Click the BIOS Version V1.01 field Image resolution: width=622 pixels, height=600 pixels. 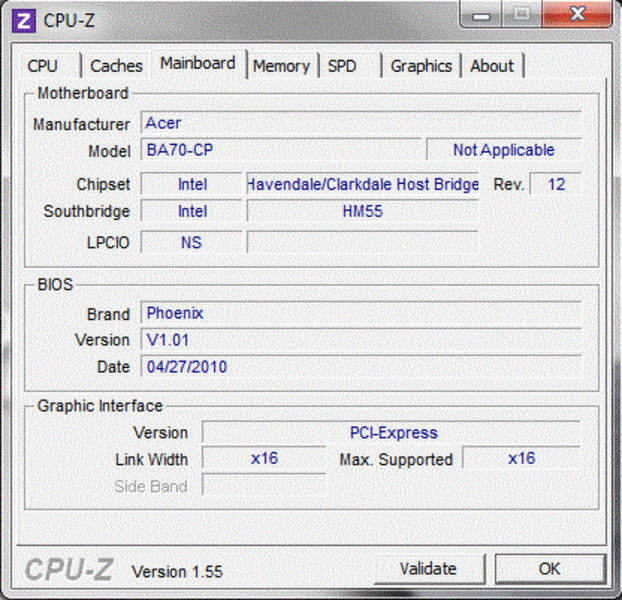pos(361,340)
